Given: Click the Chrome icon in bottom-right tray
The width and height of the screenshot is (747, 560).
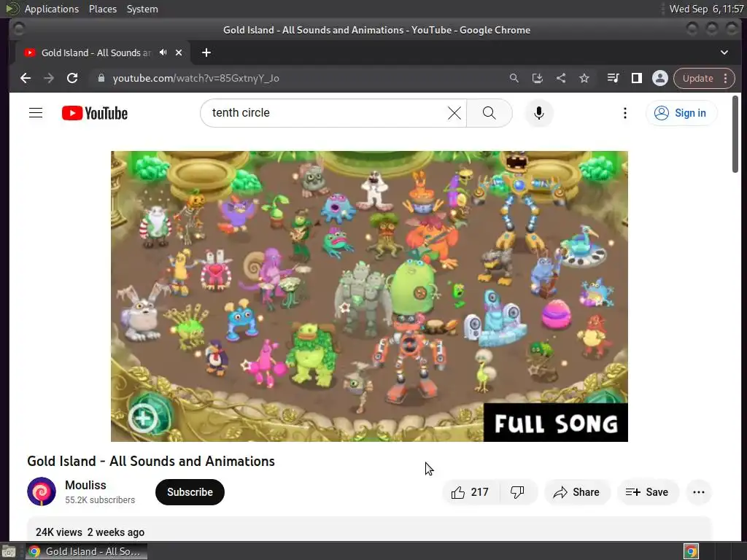Looking at the screenshot, I should (691, 551).
